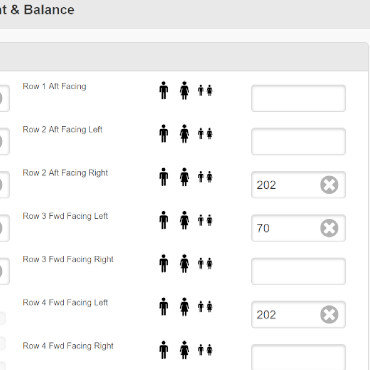Select the children icon for Row 3 Fwd Facing Right
This screenshot has height=370, width=370.
[x=205, y=263]
